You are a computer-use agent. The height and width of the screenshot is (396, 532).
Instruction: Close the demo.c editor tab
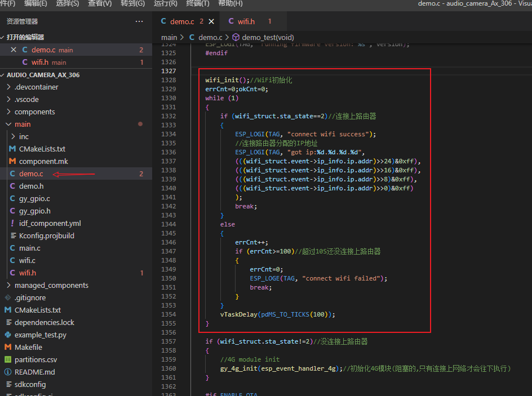[212, 21]
